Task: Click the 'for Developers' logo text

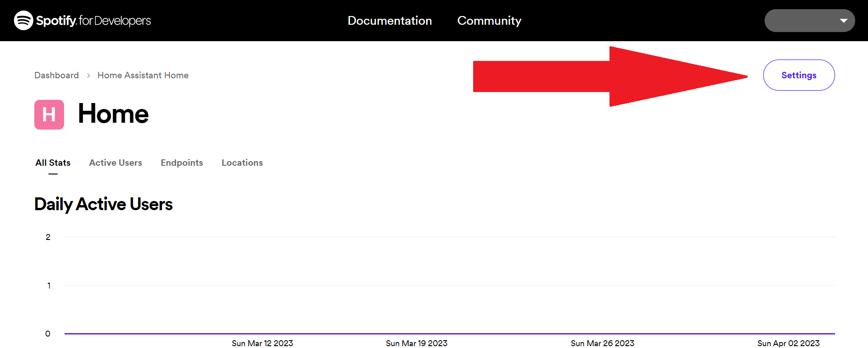Action: pos(115,21)
